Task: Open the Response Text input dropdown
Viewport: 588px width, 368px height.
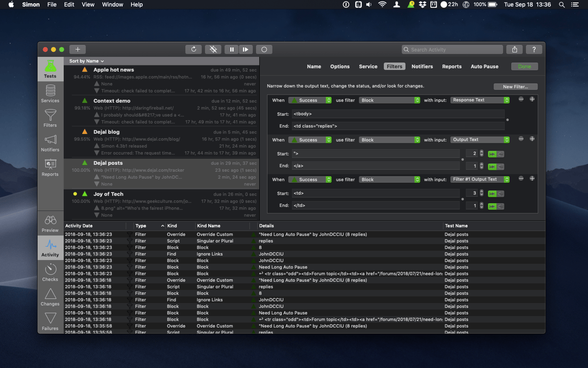Action: pos(480,100)
